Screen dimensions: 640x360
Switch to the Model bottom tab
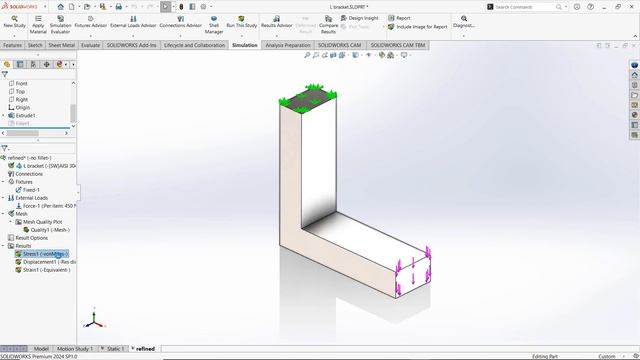coord(41,349)
